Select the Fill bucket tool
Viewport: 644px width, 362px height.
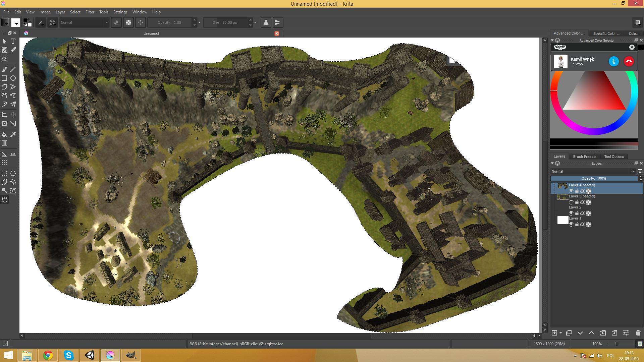coord(4,134)
